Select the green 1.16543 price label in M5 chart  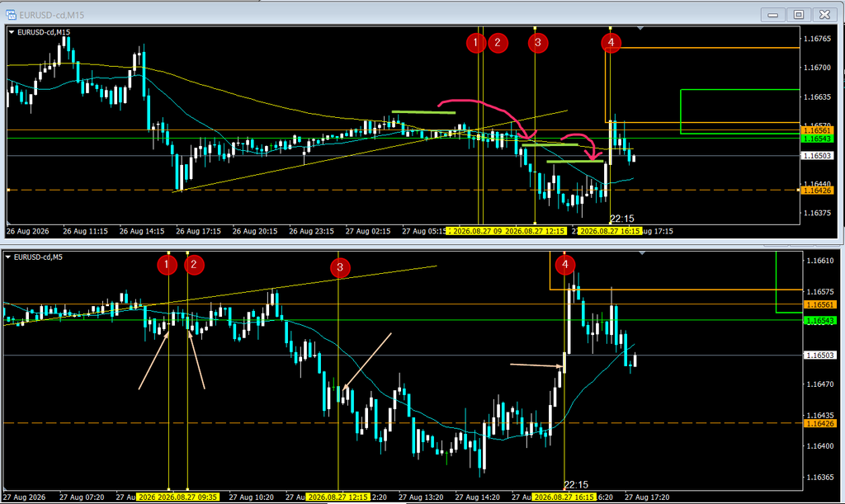[x=819, y=321]
